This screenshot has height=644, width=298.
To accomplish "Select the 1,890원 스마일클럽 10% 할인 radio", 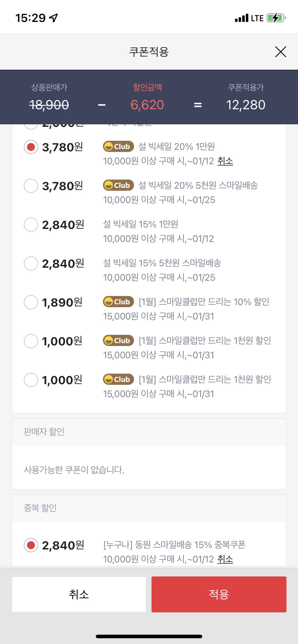I will (x=31, y=302).
